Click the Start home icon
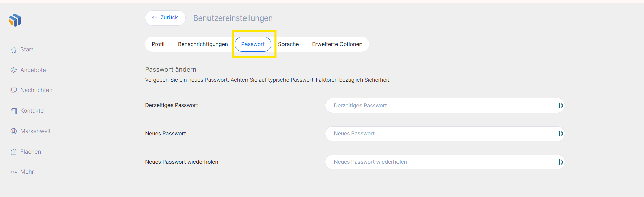 [14, 50]
